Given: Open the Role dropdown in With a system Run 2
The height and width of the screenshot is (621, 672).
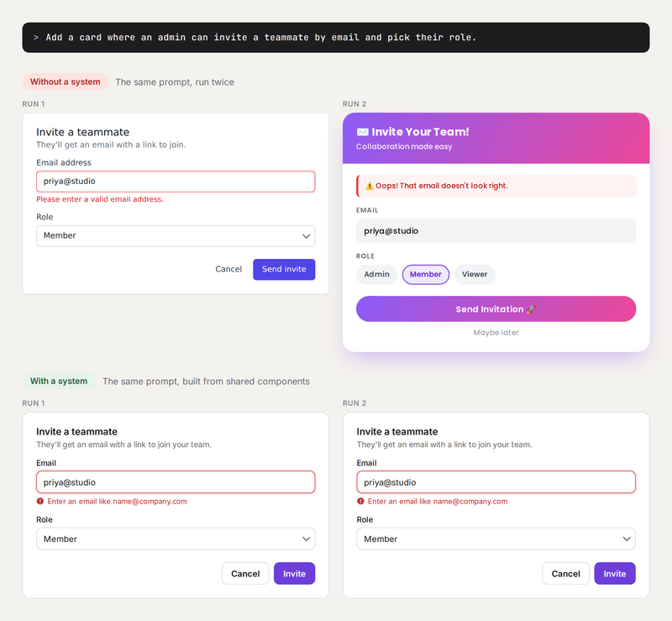Looking at the screenshot, I should [x=496, y=539].
